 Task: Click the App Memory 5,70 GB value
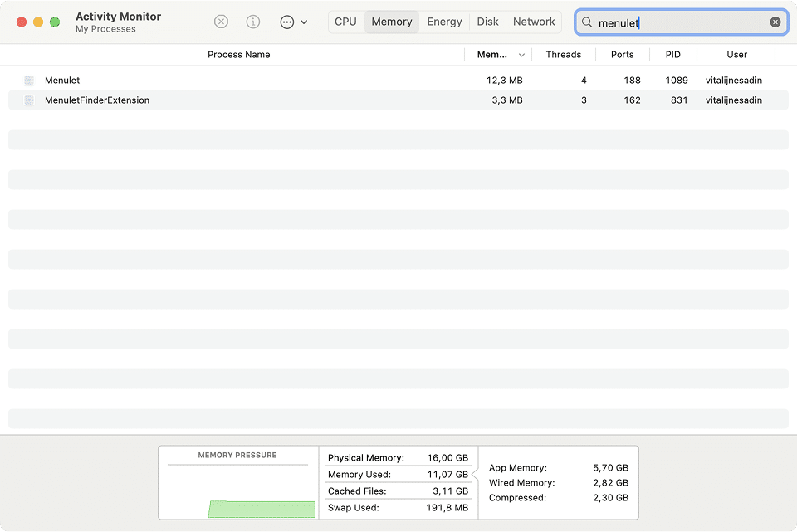610,467
